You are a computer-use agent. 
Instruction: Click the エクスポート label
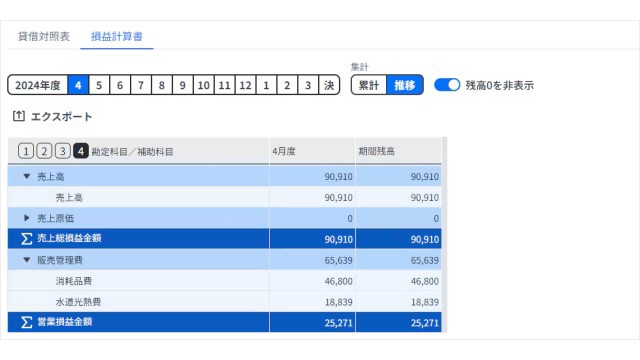click(x=62, y=117)
